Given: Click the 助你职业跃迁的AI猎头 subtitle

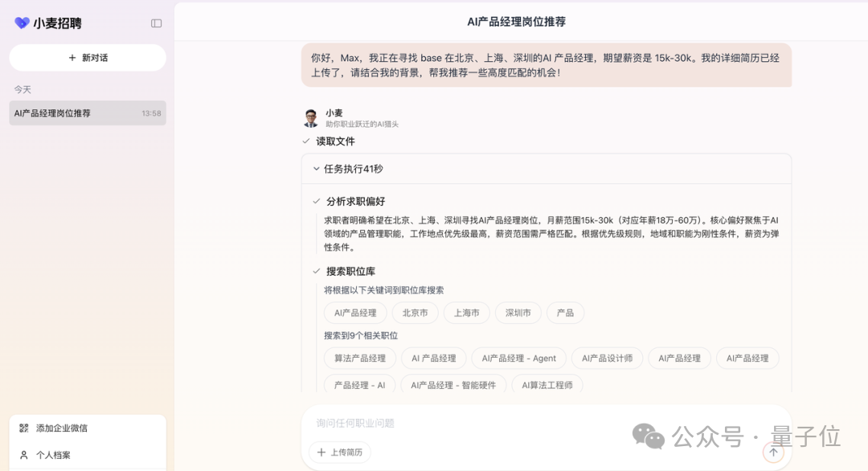Looking at the screenshot, I should coord(362,125).
